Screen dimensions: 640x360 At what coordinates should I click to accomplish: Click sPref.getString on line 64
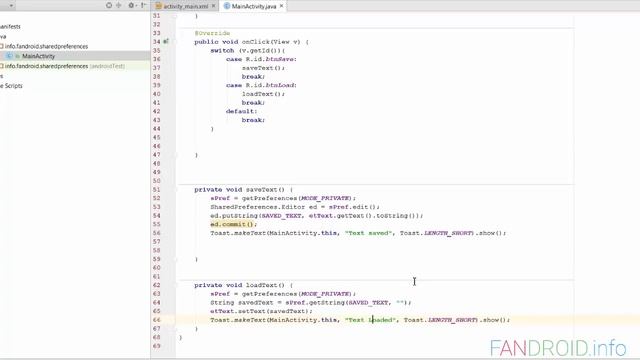click(315, 303)
